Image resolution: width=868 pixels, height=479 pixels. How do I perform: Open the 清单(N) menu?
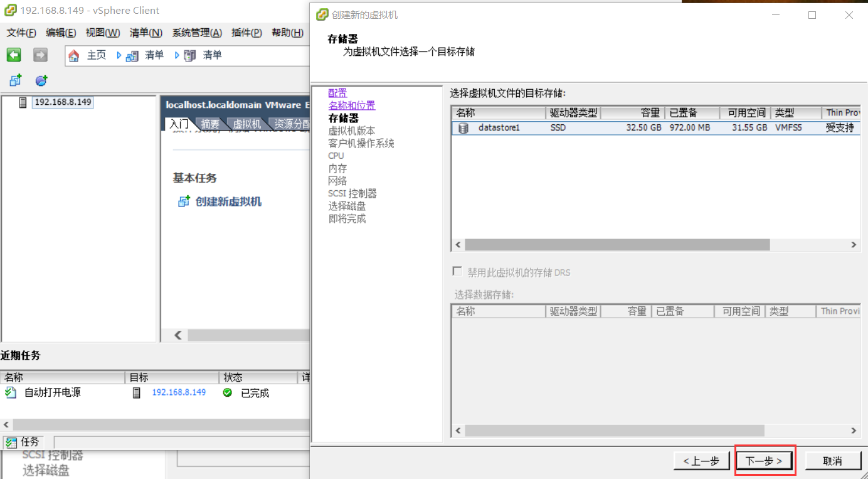146,33
